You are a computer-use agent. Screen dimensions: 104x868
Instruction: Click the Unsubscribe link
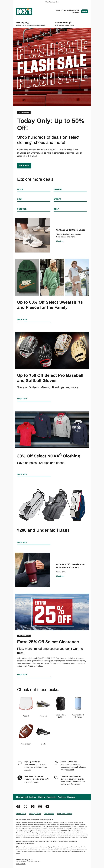point(49,813)
